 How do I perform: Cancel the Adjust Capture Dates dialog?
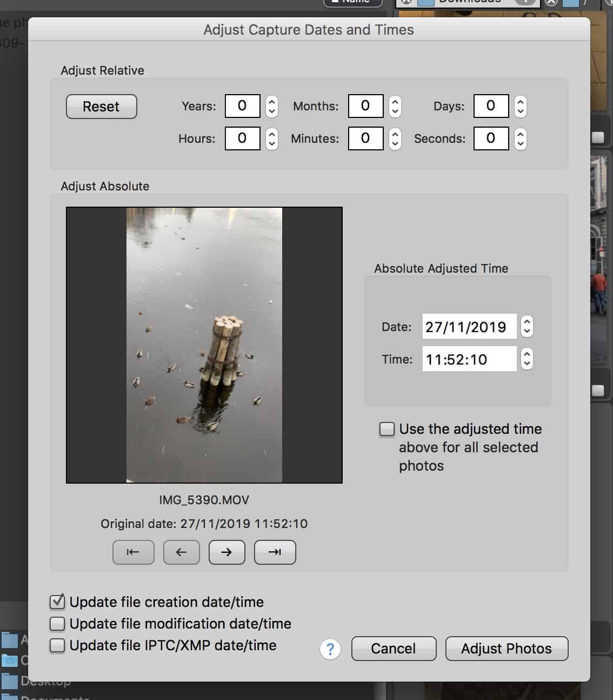[393, 649]
